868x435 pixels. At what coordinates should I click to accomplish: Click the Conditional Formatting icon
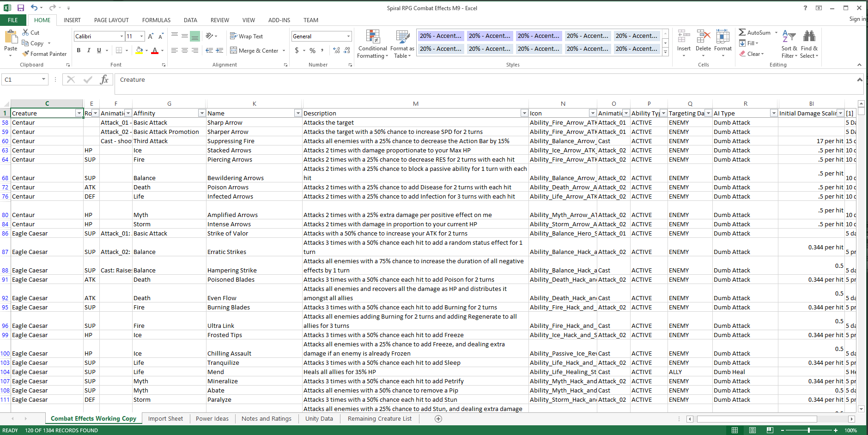pyautogui.click(x=372, y=37)
